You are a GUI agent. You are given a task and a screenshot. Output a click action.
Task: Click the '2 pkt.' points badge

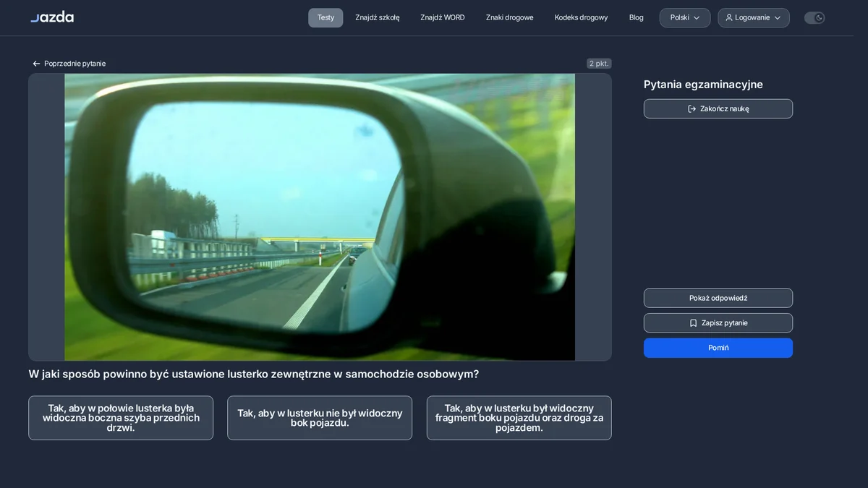pos(599,64)
